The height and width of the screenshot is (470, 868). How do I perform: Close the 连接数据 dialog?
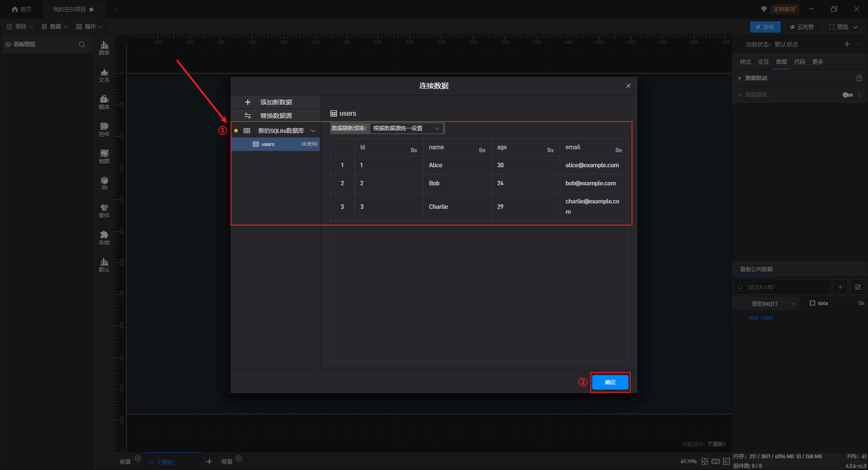[x=628, y=86]
